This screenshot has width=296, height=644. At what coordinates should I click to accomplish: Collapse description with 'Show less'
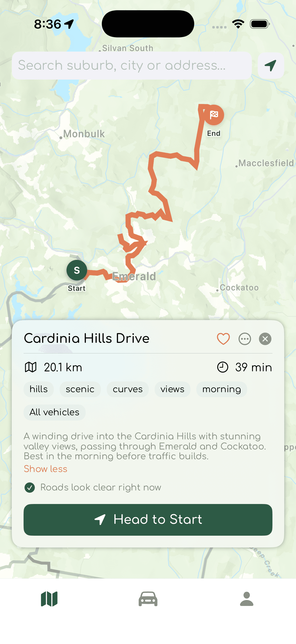45,469
